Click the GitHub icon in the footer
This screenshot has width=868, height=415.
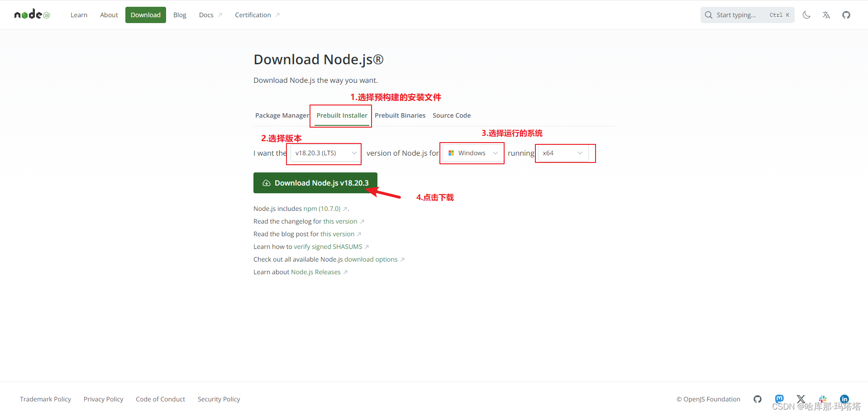[x=758, y=399]
